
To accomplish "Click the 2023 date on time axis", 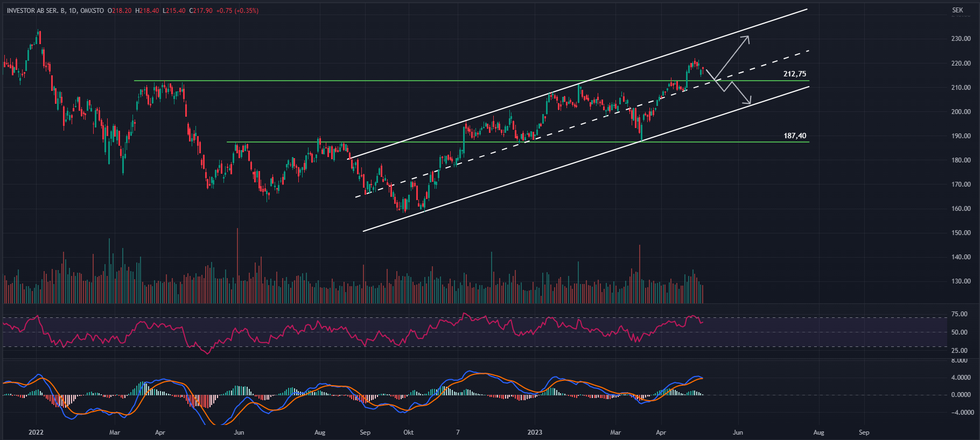I will pos(535,432).
